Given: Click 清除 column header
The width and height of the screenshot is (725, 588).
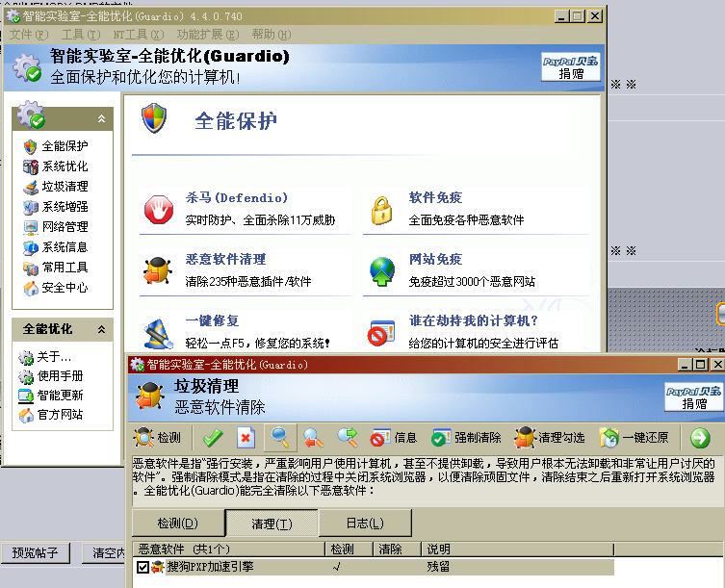Looking at the screenshot, I should (x=398, y=550).
